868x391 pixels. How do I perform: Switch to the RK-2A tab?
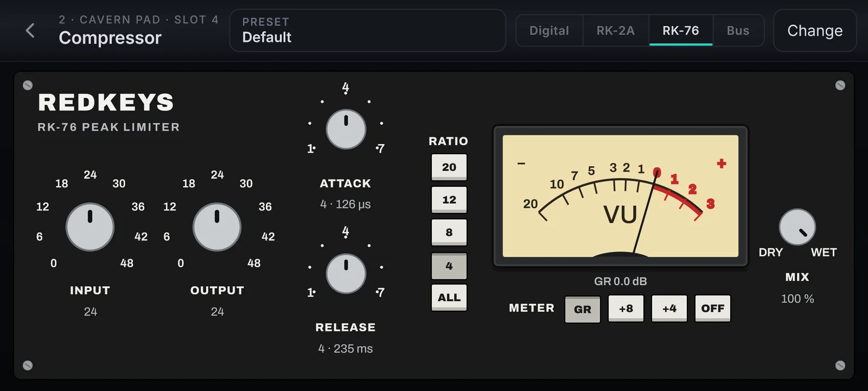pos(616,30)
